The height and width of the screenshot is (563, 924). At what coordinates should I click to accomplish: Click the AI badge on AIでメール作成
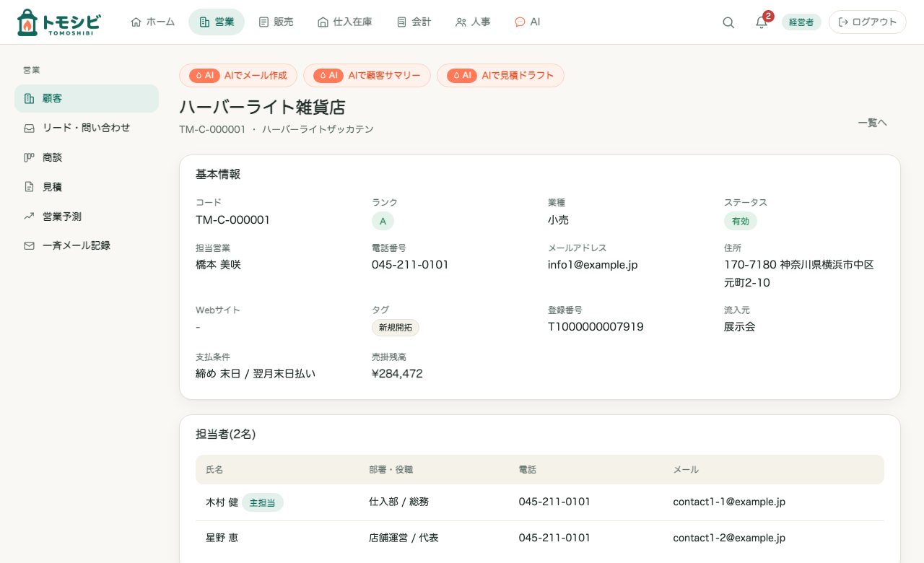pyautogui.click(x=204, y=75)
